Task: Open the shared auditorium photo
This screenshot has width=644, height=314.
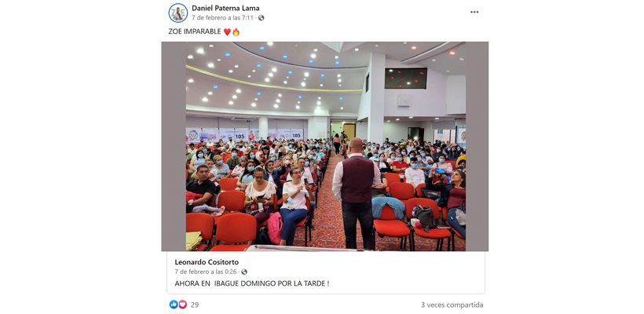Action: click(x=326, y=146)
